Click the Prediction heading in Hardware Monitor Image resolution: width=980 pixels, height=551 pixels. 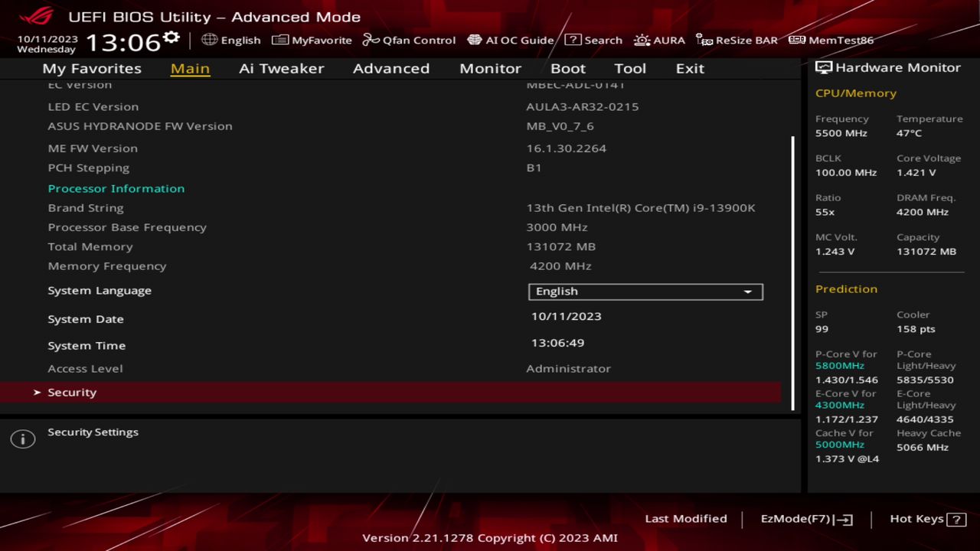pyautogui.click(x=847, y=289)
